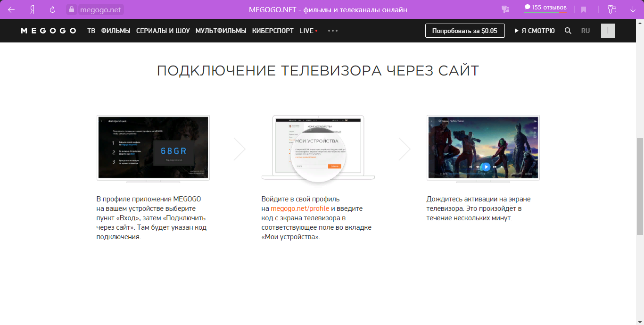
Task: Click the megogo.net address field
Action: (100, 9)
